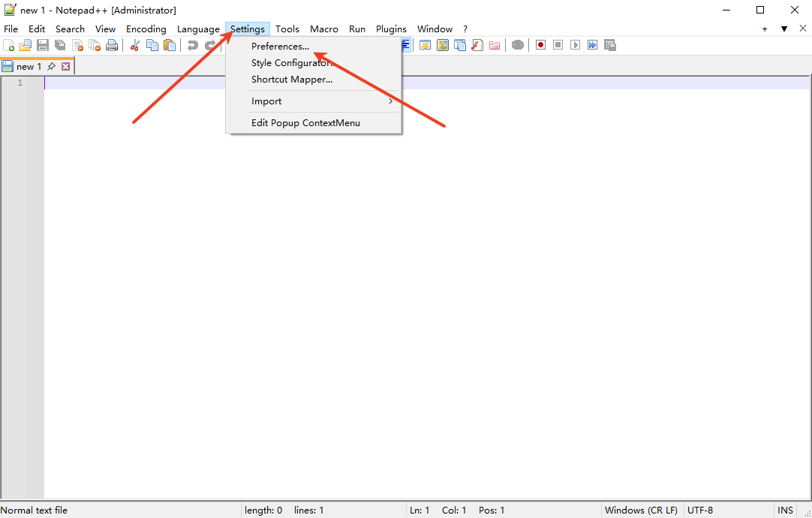
Task: Open Preferences from the Settings menu
Action: pos(280,47)
